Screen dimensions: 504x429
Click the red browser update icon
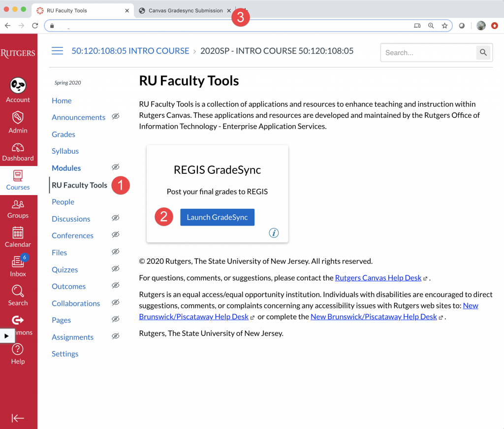coord(495,26)
